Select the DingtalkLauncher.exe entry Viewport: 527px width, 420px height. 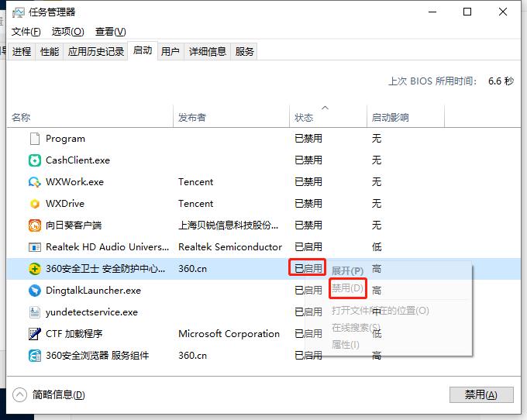point(93,291)
